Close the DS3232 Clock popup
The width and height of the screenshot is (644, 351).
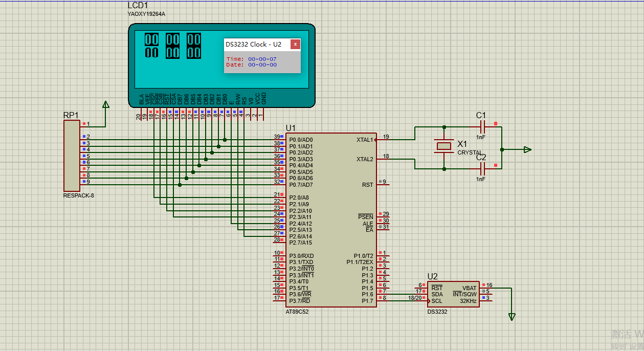pyautogui.click(x=295, y=45)
